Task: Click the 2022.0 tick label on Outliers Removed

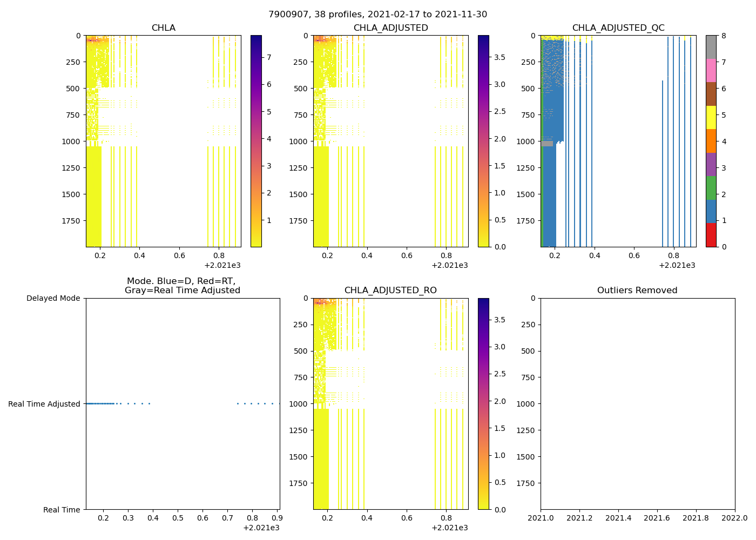Action: (735, 518)
